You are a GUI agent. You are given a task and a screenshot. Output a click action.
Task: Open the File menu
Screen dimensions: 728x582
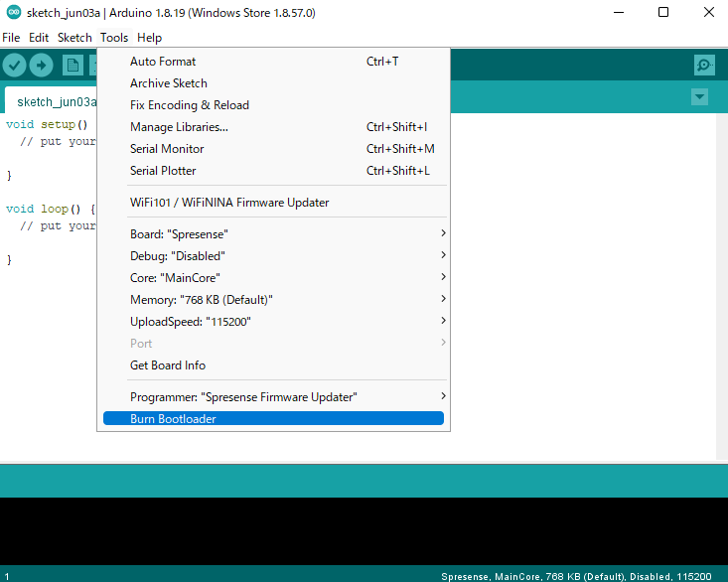coord(11,38)
